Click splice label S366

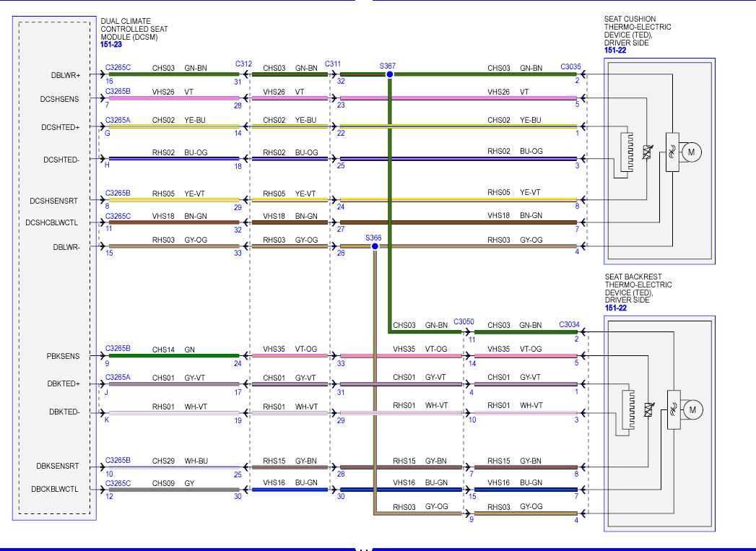point(373,238)
